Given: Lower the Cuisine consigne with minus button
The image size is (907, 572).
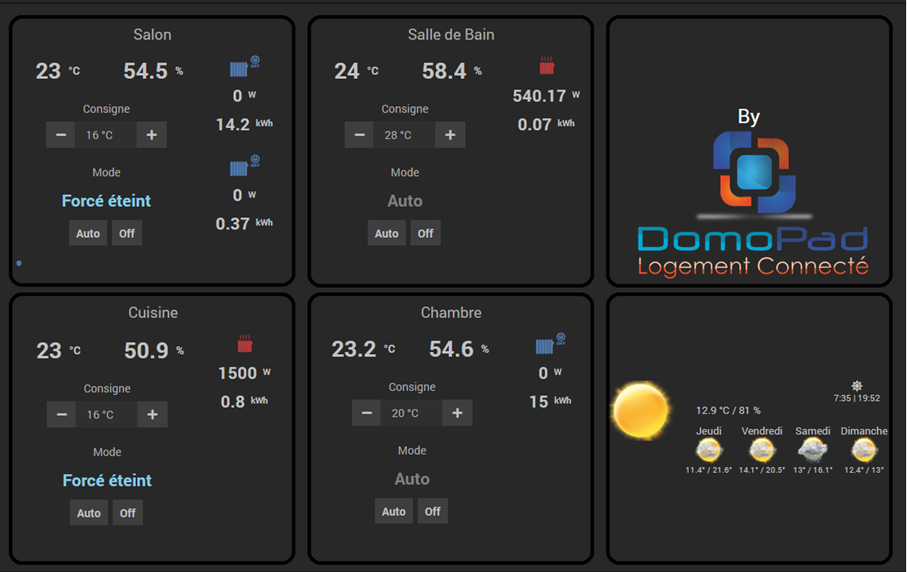Looking at the screenshot, I should (x=61, y=414).
